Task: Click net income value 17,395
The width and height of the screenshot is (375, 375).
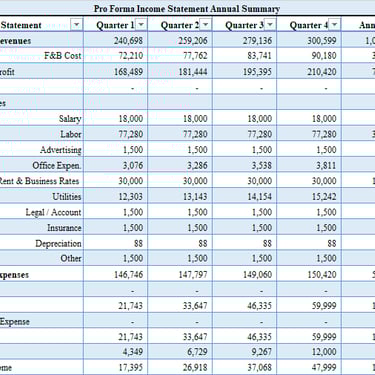Action: click(x=131, y=367)
